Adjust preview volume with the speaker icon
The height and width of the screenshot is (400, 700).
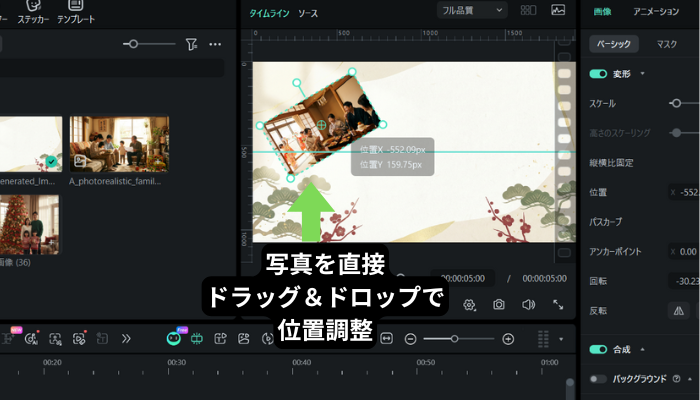point(528,304)
